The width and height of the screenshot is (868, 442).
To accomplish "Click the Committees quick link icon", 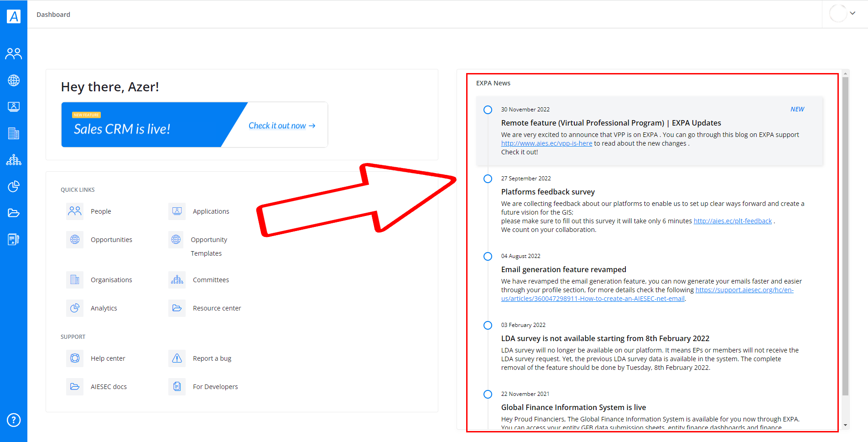I will pos(177,280).
